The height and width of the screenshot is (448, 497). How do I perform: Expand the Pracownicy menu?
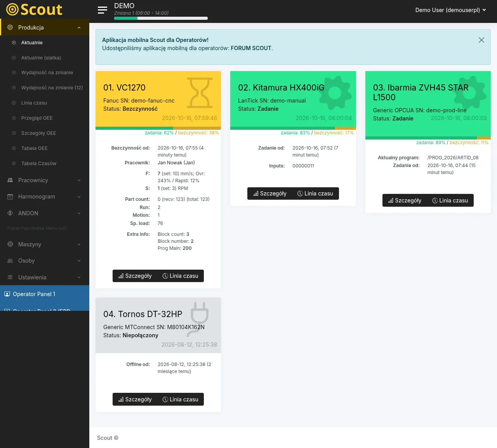pyautogui.click(x=79, y=180)
